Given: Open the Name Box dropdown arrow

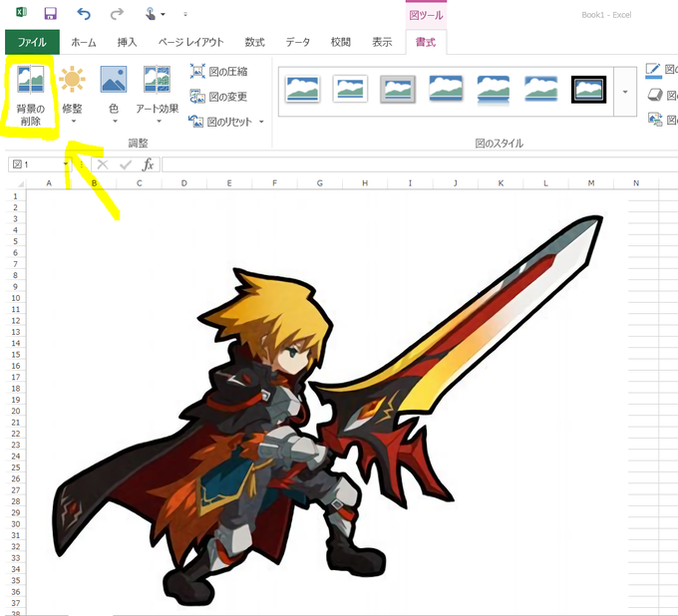Looking at the screenshot, I should coord(66,164).
